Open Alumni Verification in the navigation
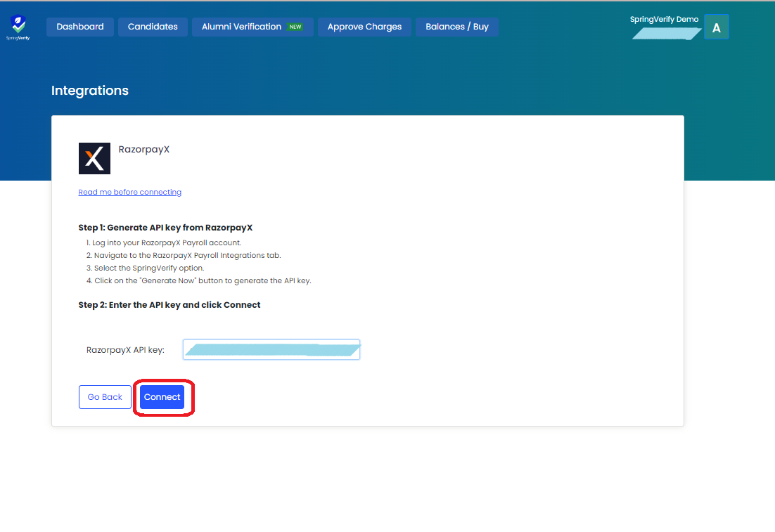Viewport: 775px width, 532px height. 241,27
